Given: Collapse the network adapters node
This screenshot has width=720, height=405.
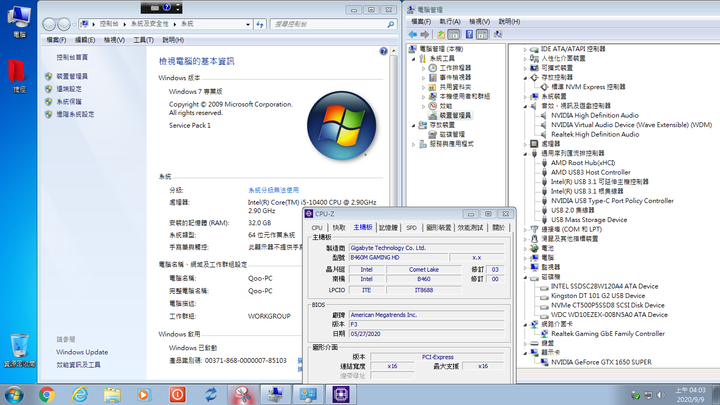Looking at the screenshot, I should click(x=525, y=325).
